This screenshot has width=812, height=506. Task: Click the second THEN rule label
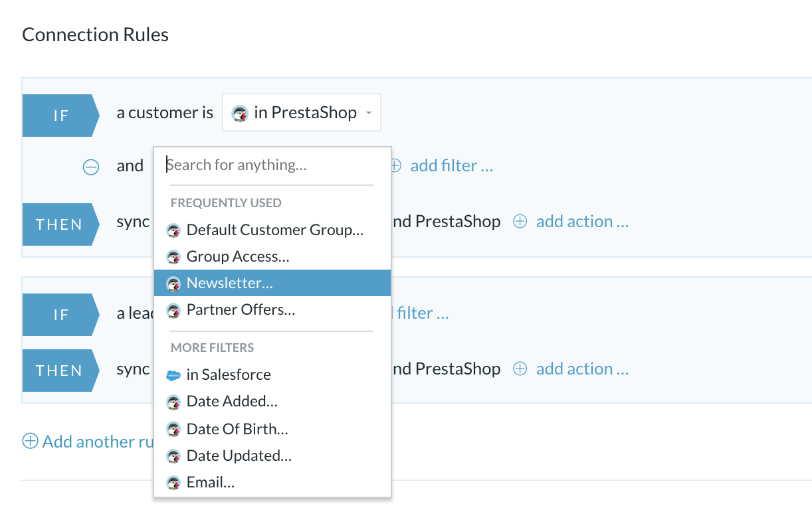[60, 371]
